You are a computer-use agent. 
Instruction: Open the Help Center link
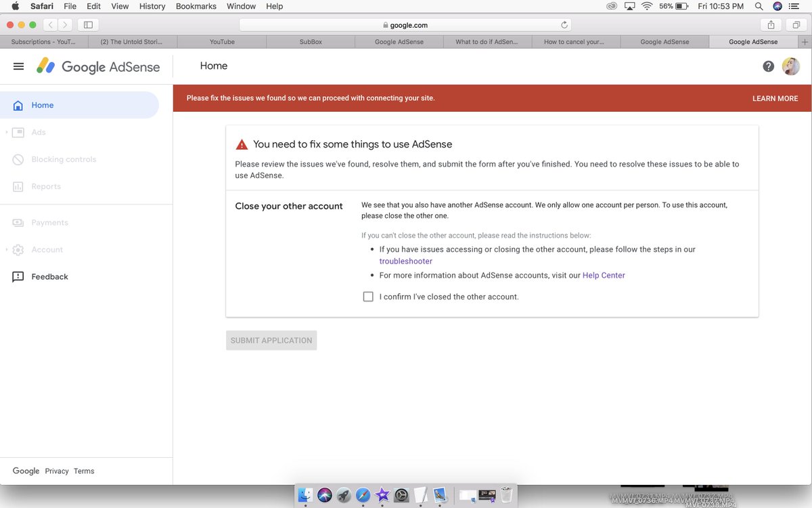coord(604,276)
